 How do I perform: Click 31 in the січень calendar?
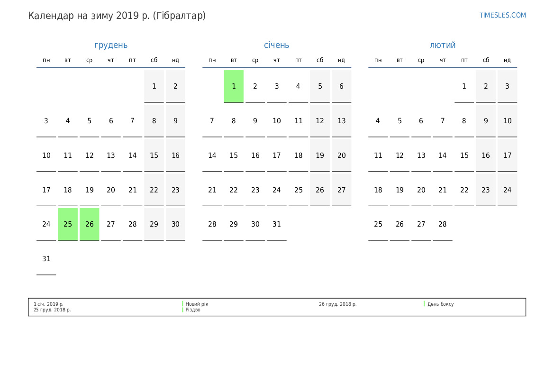click(x=277, y=224)
